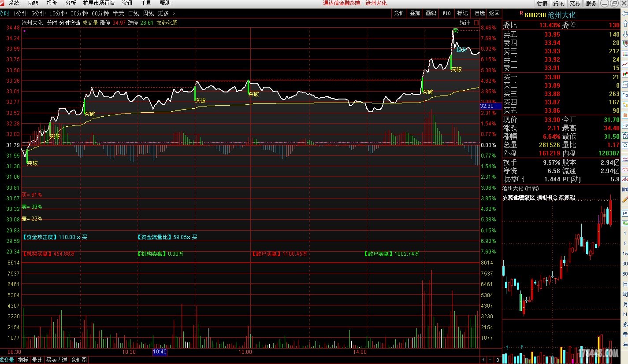Click the 交易 trade button in title bar
The width and height of the screenshot is (628, 364).
tap(575, 3)
